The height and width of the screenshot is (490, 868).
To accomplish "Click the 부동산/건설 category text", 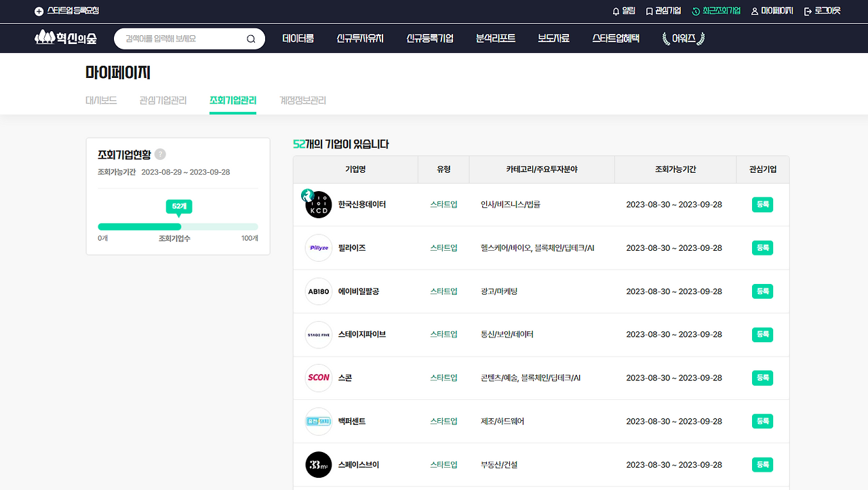I will tap(499, 465).
